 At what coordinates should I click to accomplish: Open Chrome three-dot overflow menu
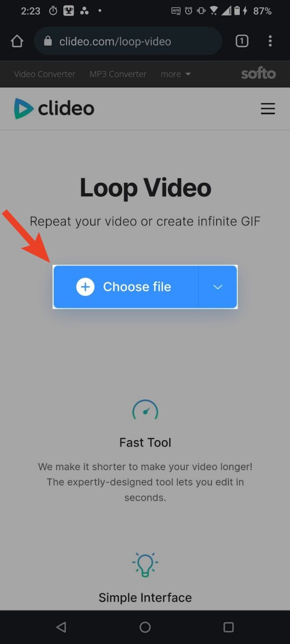click(270, 41)
